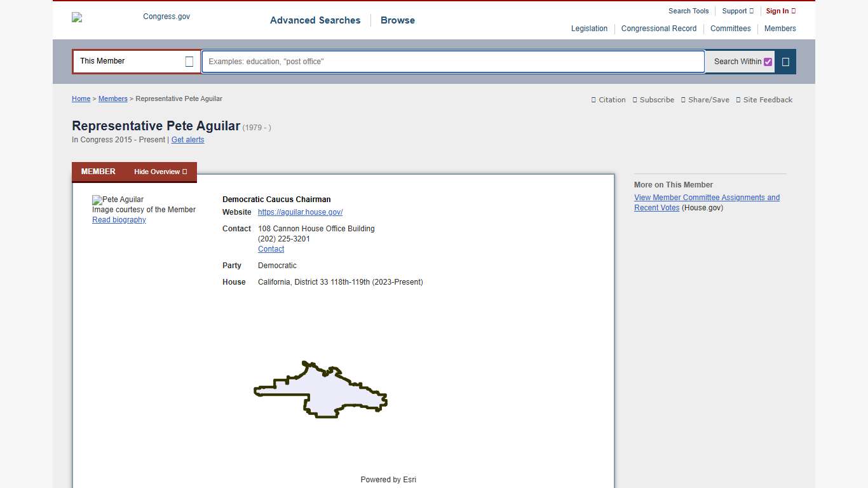
Task: Click the search submit magnifier button
Action: tap(785, 62)
